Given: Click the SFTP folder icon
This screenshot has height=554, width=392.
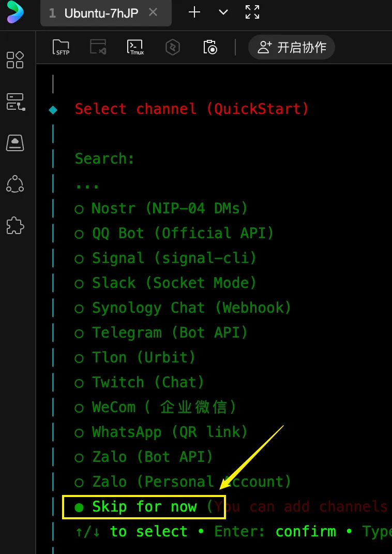Looking at the screenshot, I should [62, 47].
